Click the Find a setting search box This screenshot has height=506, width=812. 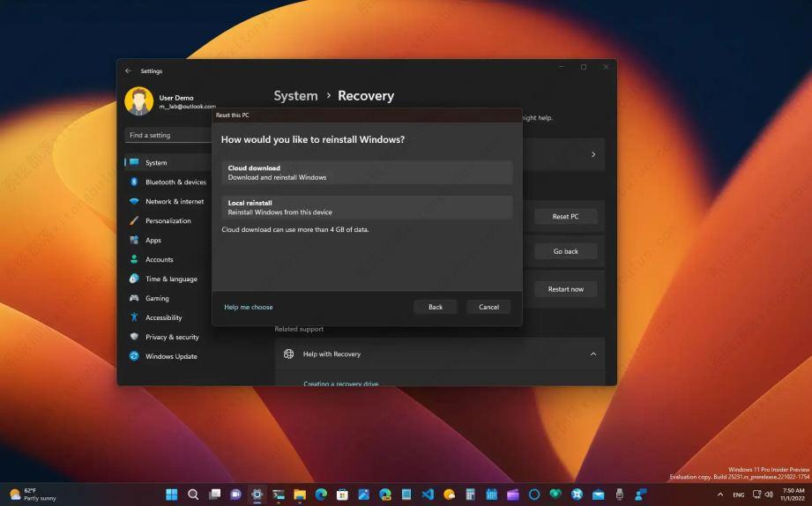tap(168, 136)
